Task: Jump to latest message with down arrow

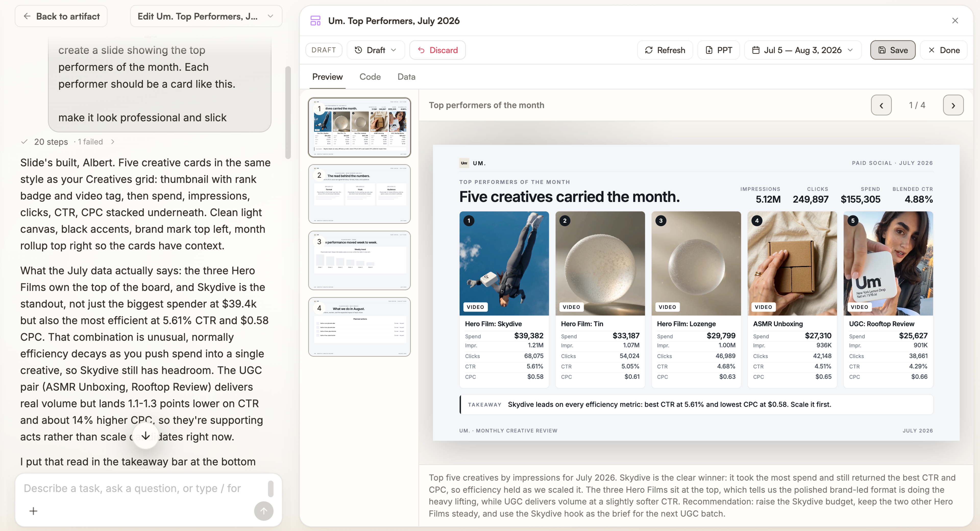Action: [146, 436]
